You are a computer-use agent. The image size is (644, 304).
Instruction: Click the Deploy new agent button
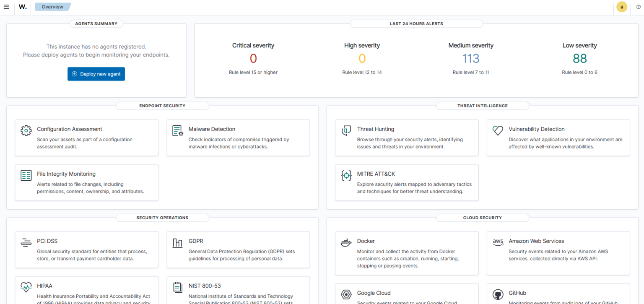coord(96,74)
